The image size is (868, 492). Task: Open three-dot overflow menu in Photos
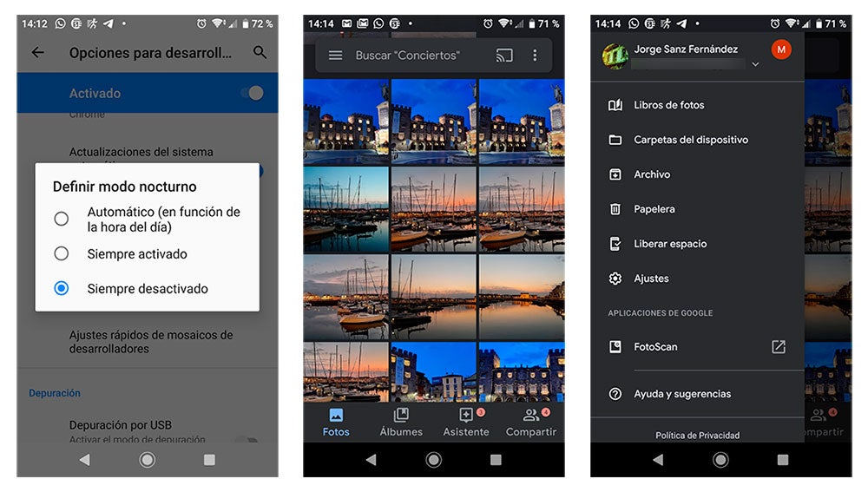(x=535, y=56)
